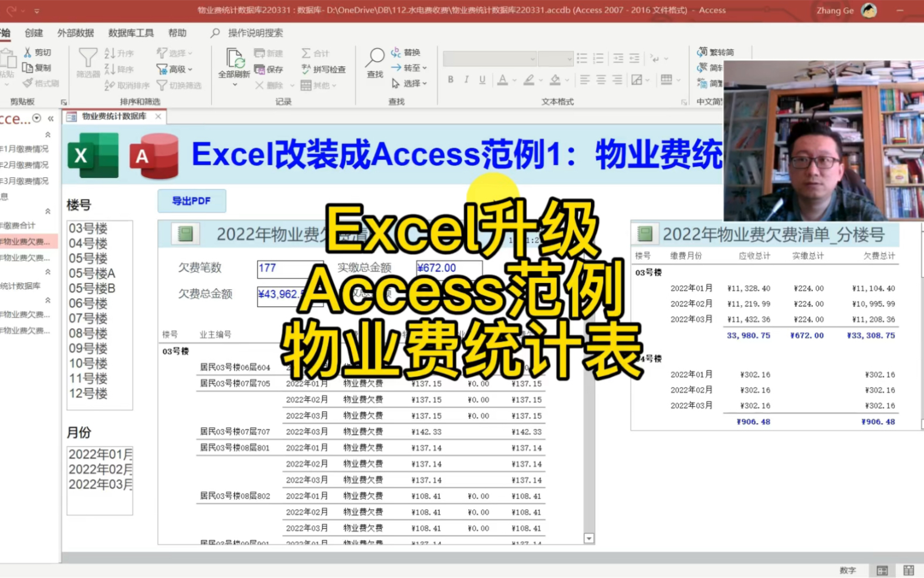The image size is (924, 578).
Task: Open the Go To (转至) dropdown
Action: [409, 67]
